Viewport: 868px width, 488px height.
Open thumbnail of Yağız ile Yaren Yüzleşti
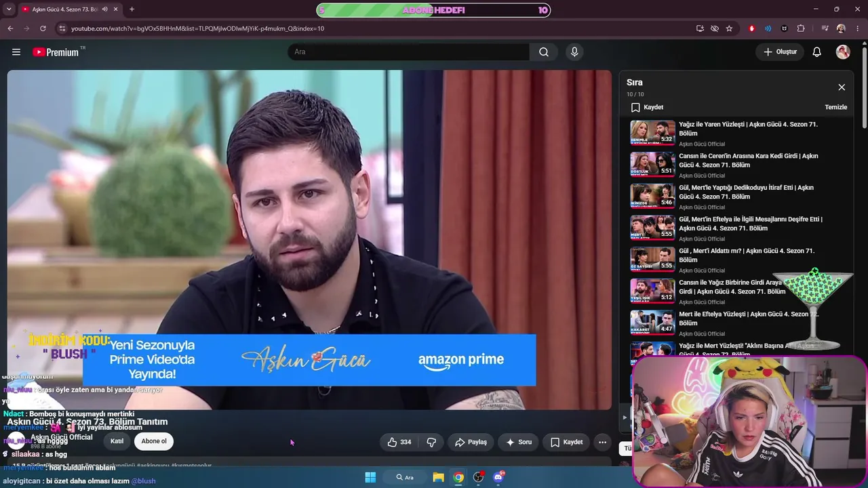(x=652, y=133)
